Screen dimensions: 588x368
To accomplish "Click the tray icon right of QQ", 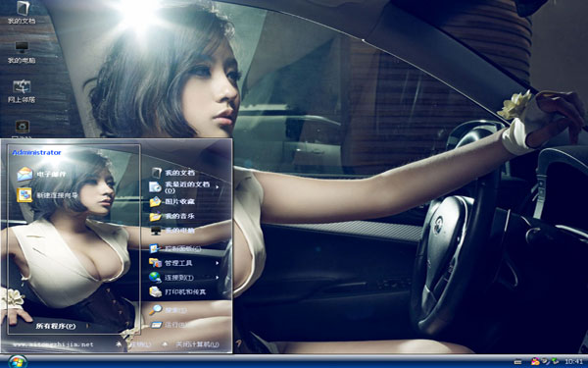I will [545, 361].
